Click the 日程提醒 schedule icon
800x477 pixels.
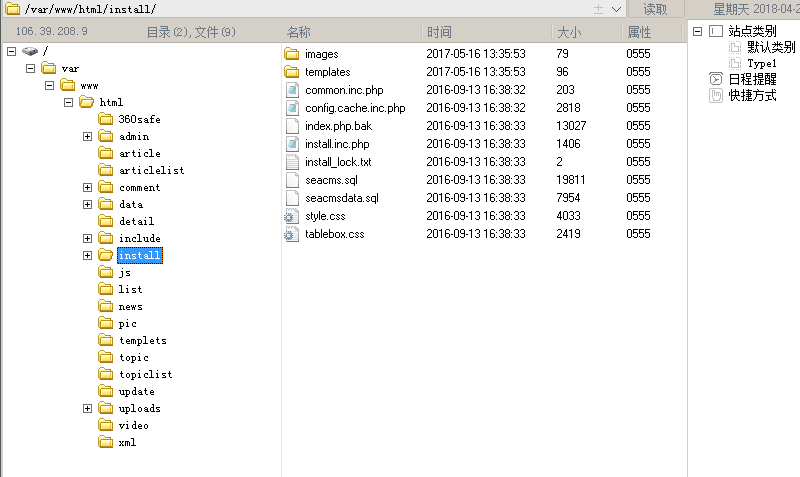click(x=715, y=79)
